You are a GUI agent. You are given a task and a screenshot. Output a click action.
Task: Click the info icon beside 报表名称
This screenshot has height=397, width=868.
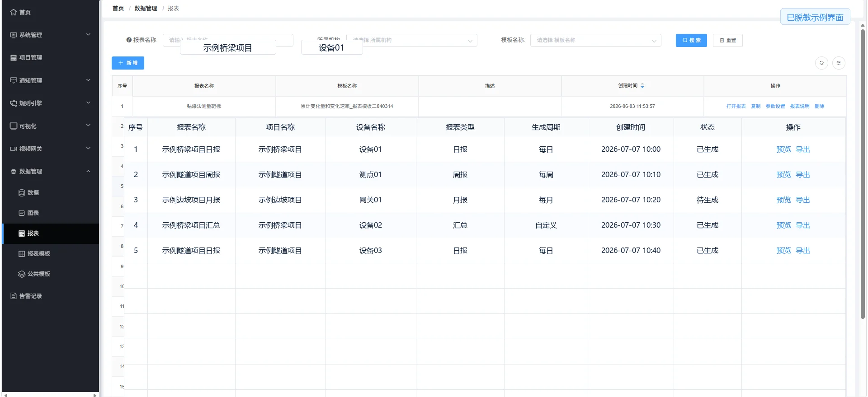point(129,40)
